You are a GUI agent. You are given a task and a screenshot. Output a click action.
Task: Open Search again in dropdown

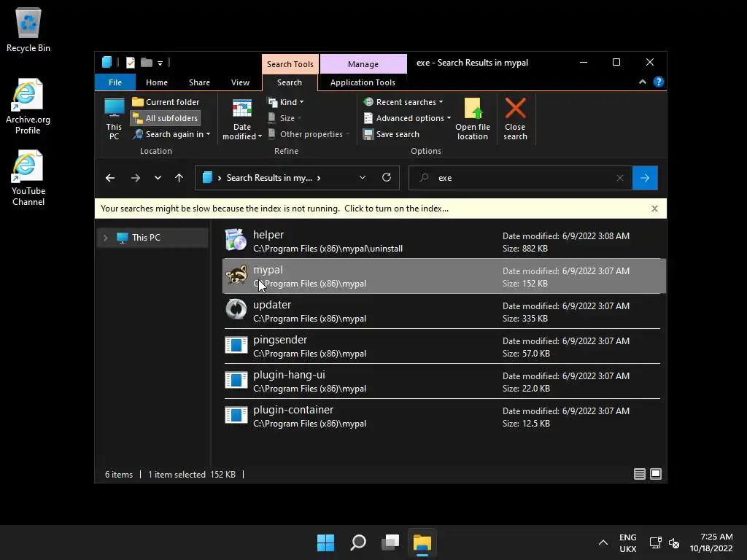(x=171, y=134)
